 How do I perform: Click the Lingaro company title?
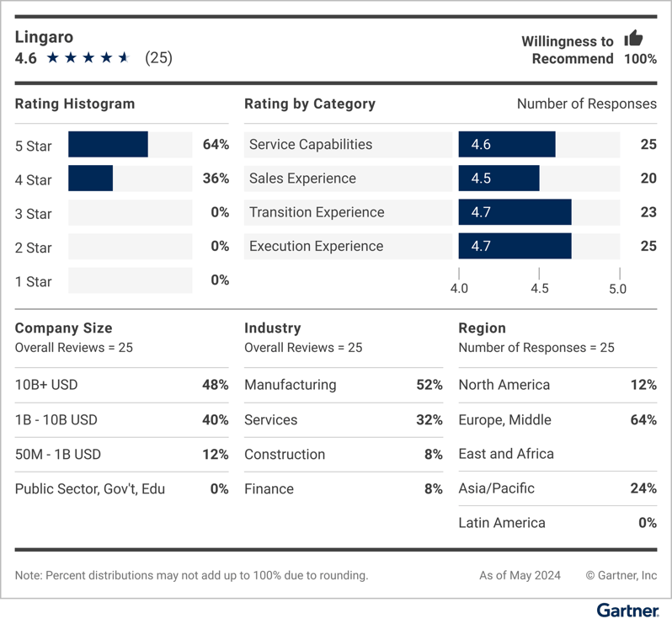click(44, 37)
